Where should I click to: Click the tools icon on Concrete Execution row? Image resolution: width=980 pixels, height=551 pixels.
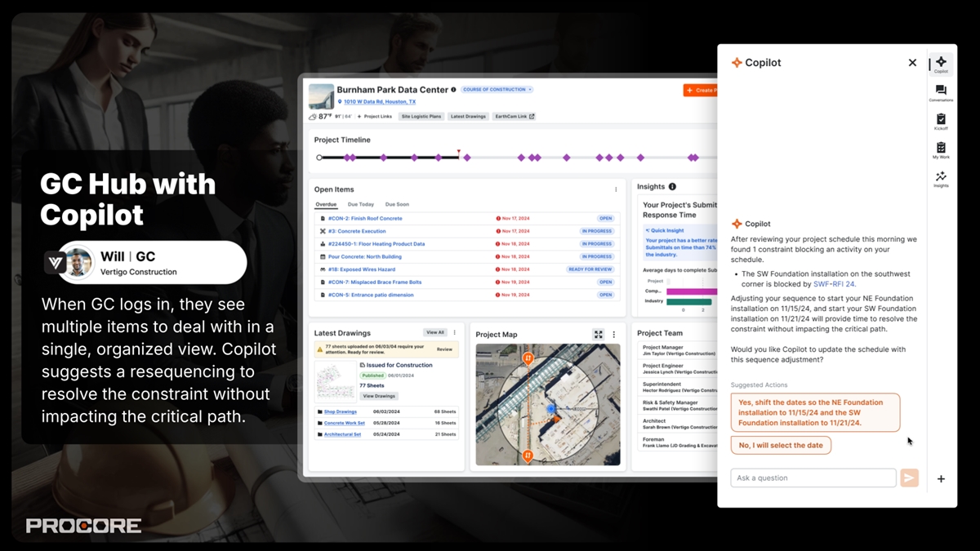click(x=323, y=231)
